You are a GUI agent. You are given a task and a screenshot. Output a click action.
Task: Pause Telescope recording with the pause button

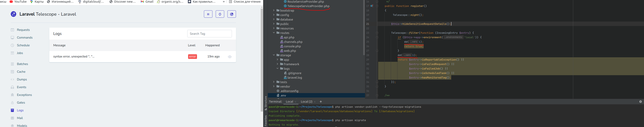208,14
